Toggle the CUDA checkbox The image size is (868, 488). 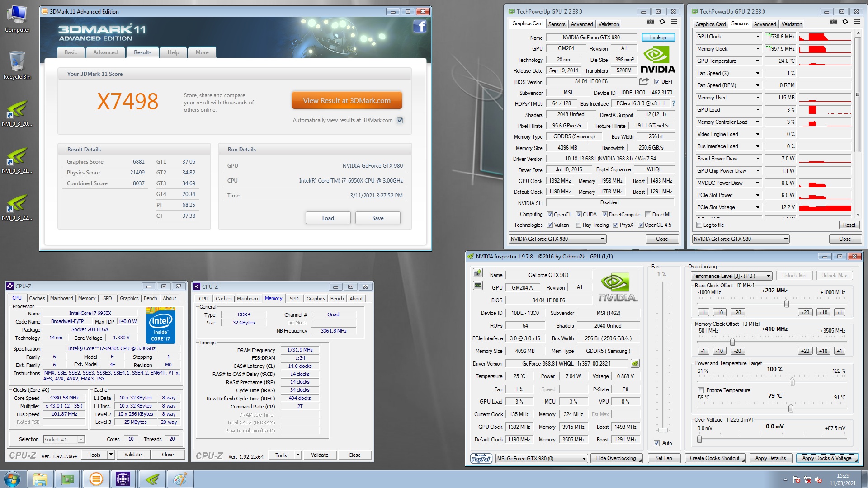[579, 215]
